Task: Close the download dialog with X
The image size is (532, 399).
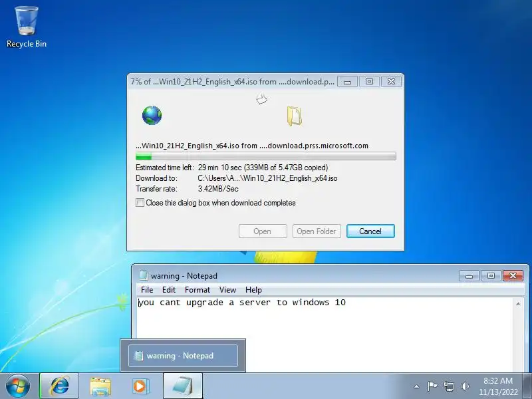Action: (x=391, y=82)
